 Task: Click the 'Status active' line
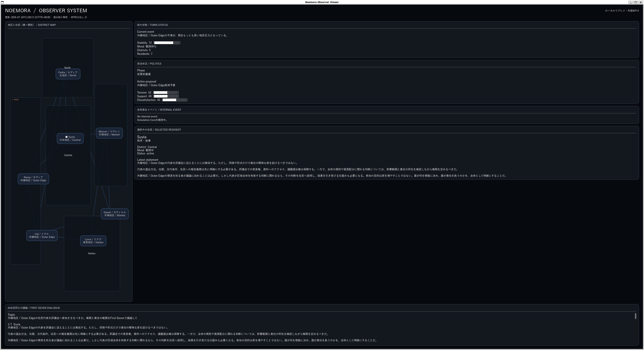pos(146,153)
